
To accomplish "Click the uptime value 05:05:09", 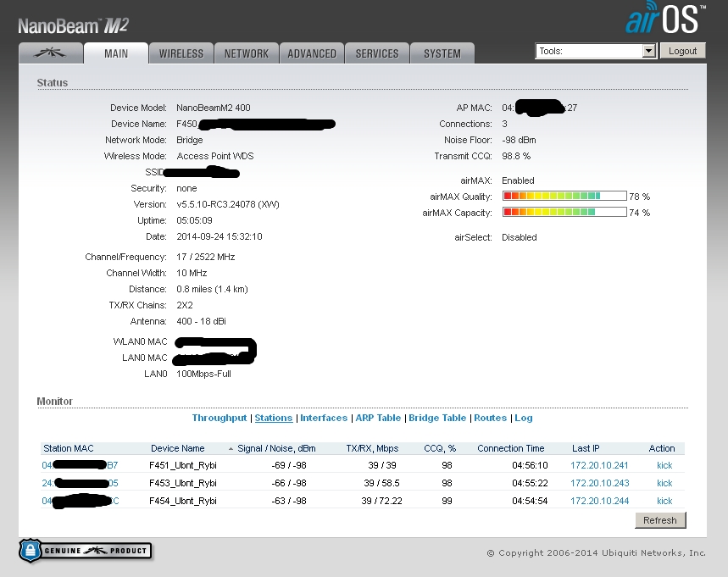I will 194,220.
